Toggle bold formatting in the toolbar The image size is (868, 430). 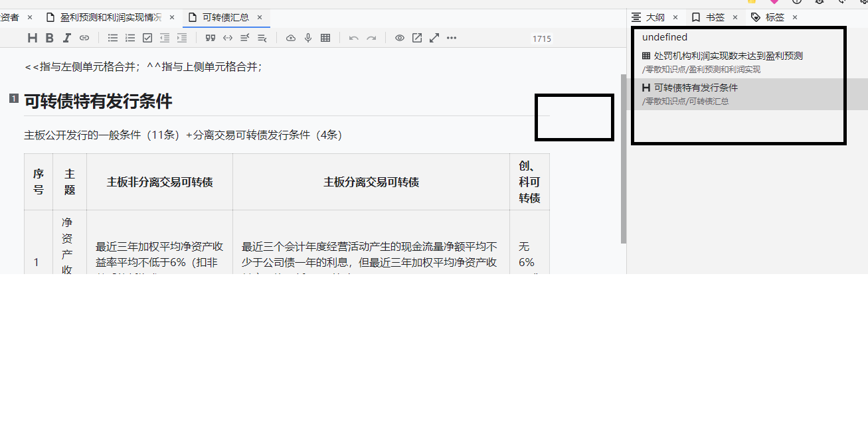pos(49,38)
